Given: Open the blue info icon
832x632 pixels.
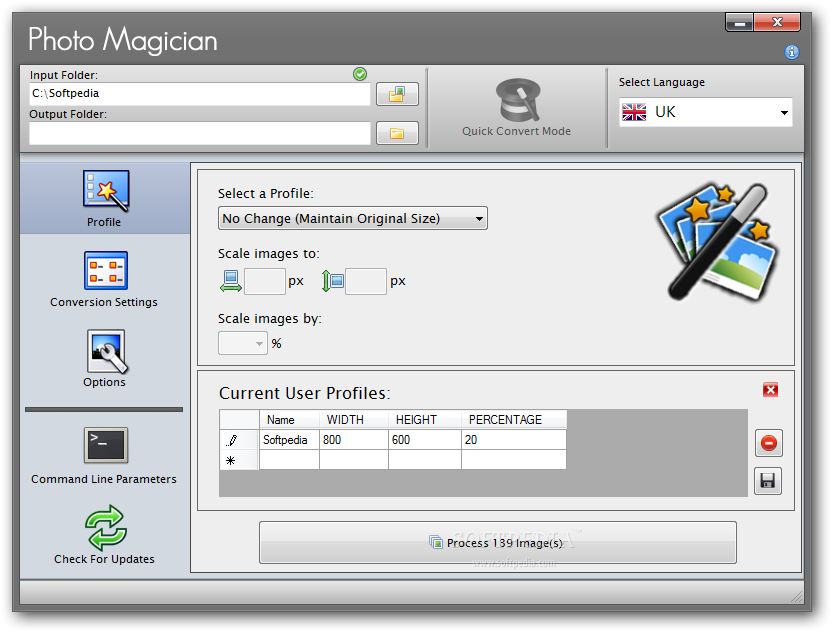Looking at the screenshot, I should point(792,52).
